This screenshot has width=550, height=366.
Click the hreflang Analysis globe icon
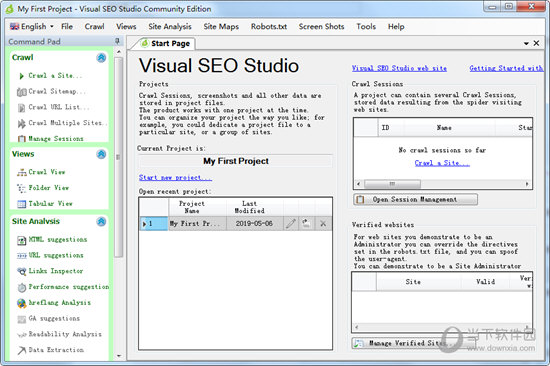pos(22,303)
